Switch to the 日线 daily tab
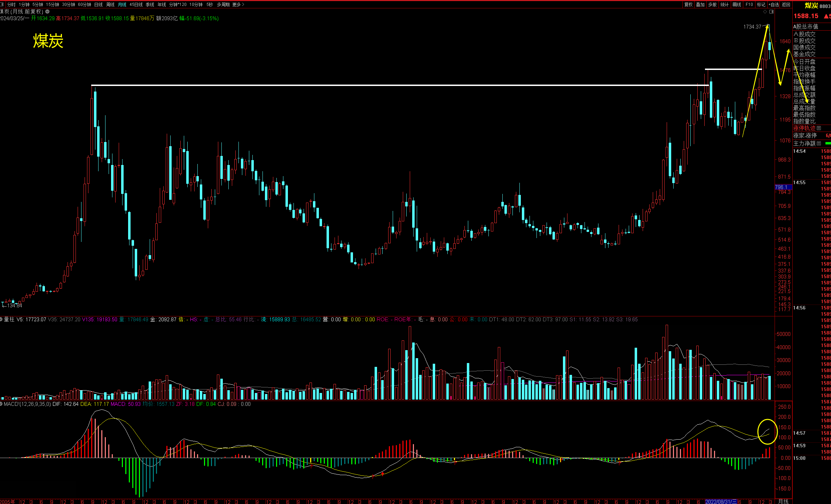This screenshot has height=504, width=831. pyautogui.click(x=99, y=5)
